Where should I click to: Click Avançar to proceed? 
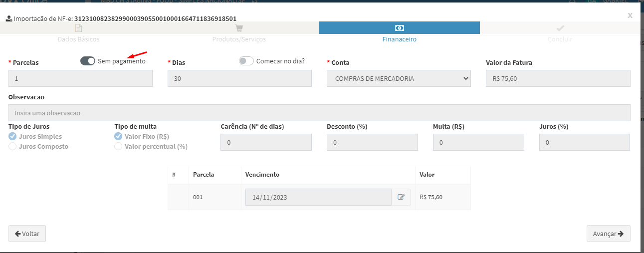pyautogui.click(x=608, y=234)
